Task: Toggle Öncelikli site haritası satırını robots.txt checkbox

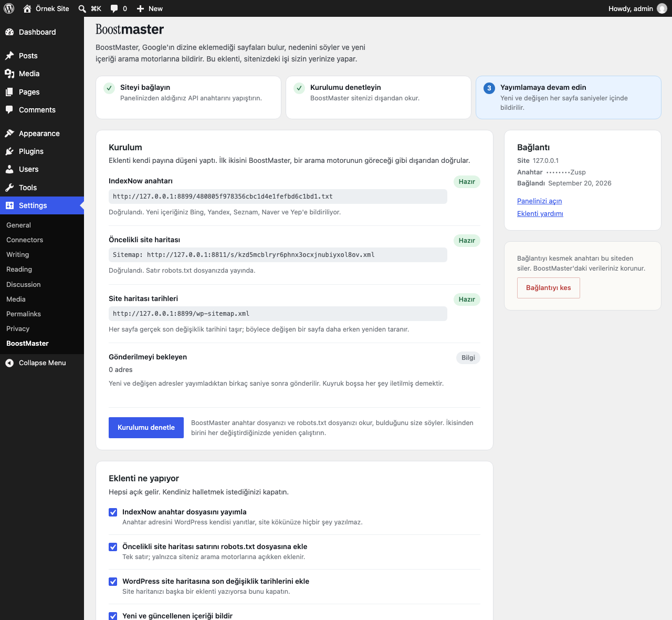Action: pos(113,547)
